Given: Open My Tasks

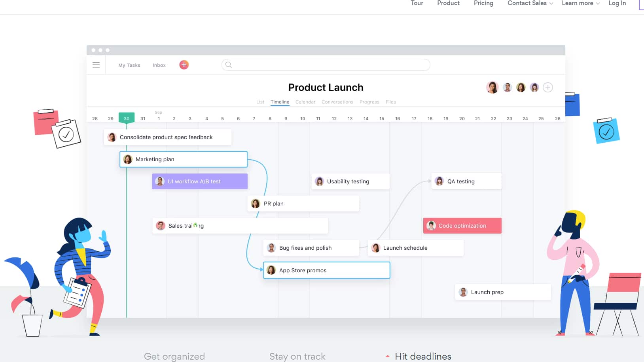Looking at the screenshot, I should pyautogui.click(x=129, y=65).
